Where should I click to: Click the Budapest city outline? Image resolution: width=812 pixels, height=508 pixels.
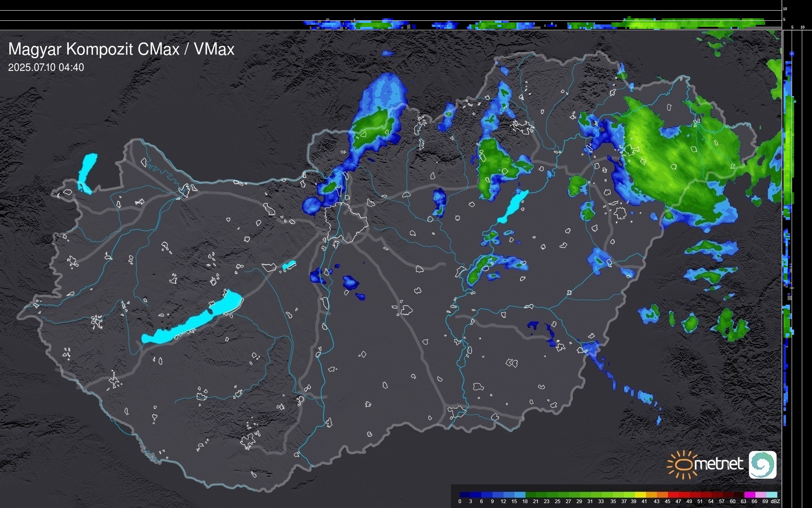click(346, 222)
